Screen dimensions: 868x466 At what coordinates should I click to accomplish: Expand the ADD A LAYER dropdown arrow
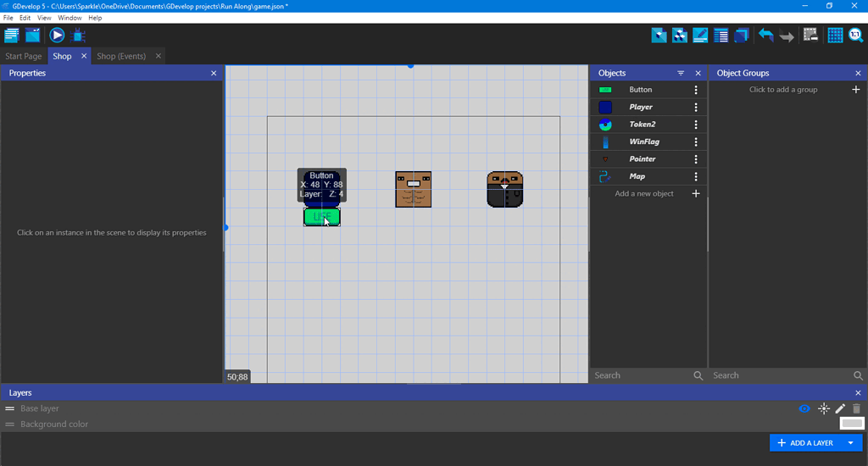pos(851,443)
